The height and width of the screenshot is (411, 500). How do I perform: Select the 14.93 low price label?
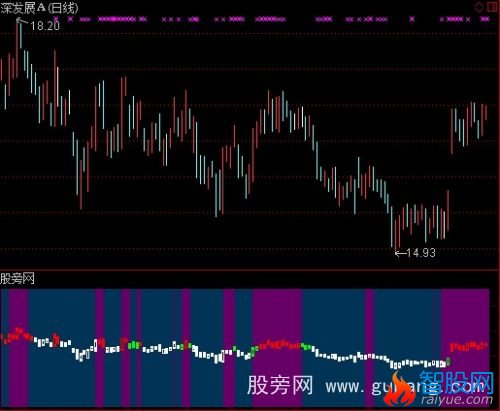(421, 253)
